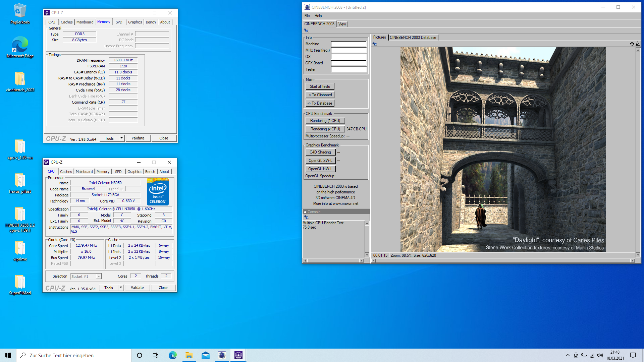Open About tab in lower CPU-Z window
This screenshot has width=644, height=362.
pos(164,172)
